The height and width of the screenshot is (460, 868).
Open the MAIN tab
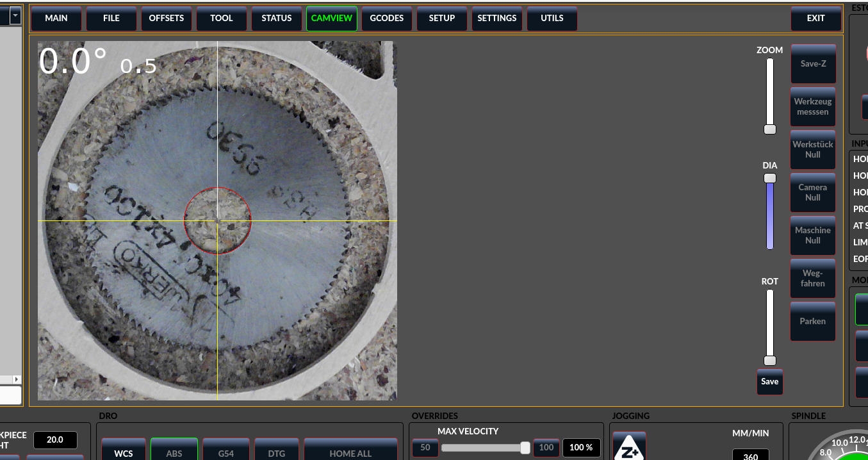pyautogui.click(x=56, y=19)
